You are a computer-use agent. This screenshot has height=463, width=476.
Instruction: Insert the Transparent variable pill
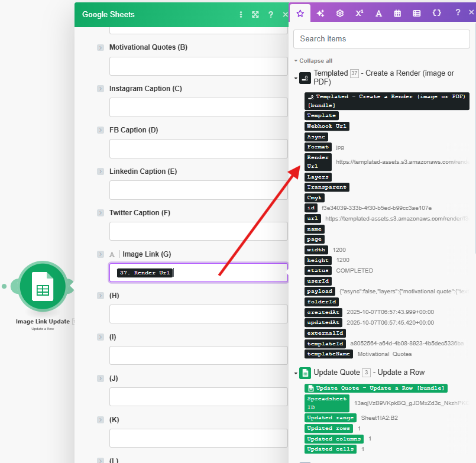coord(326,187)
